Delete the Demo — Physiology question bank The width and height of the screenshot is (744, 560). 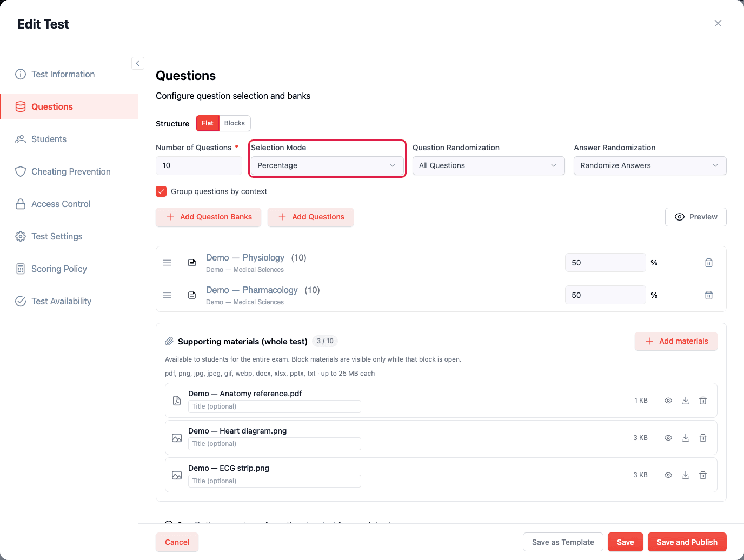coord(709,263)
